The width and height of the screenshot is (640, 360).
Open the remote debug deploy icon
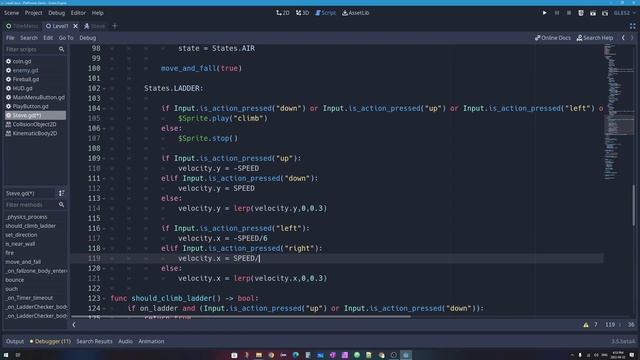pos(581,13)
